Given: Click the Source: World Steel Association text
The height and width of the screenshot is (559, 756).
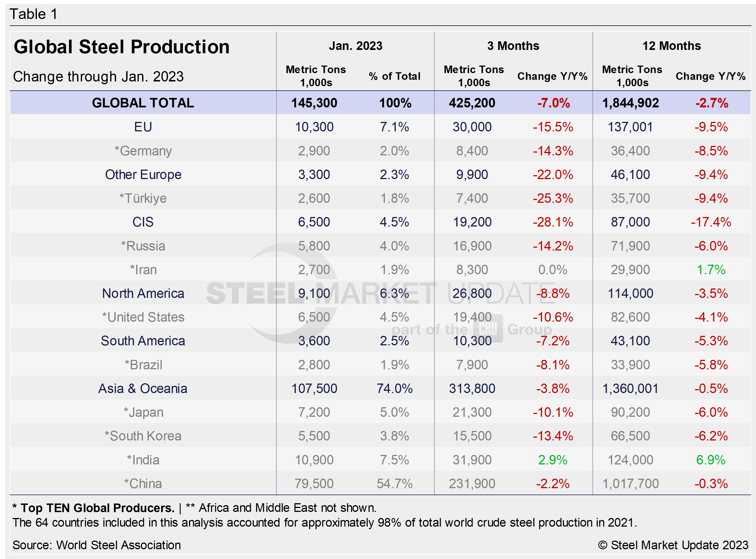Looking at the screenshot, I should coord(97,545).
